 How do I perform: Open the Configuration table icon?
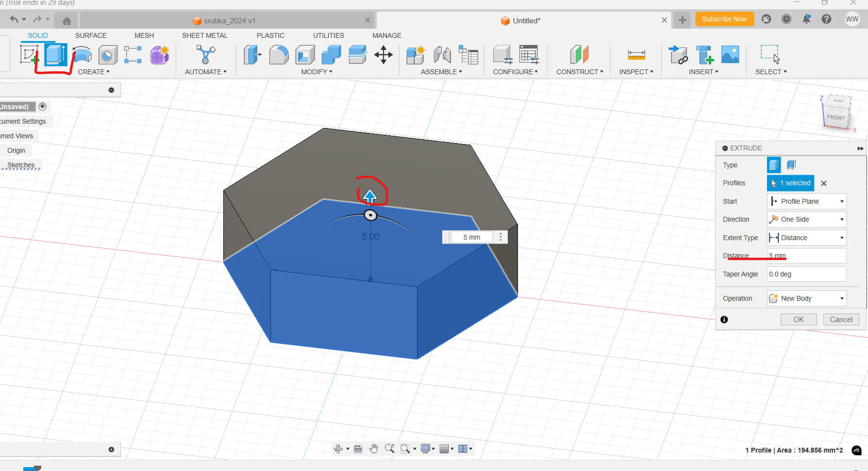coord(529,55)
